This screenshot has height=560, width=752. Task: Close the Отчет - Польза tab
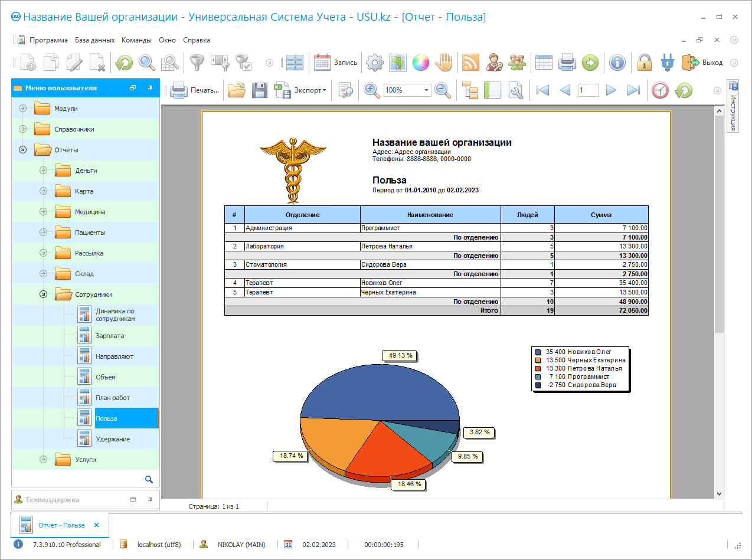pyautogui.click(x=97, y=525)
